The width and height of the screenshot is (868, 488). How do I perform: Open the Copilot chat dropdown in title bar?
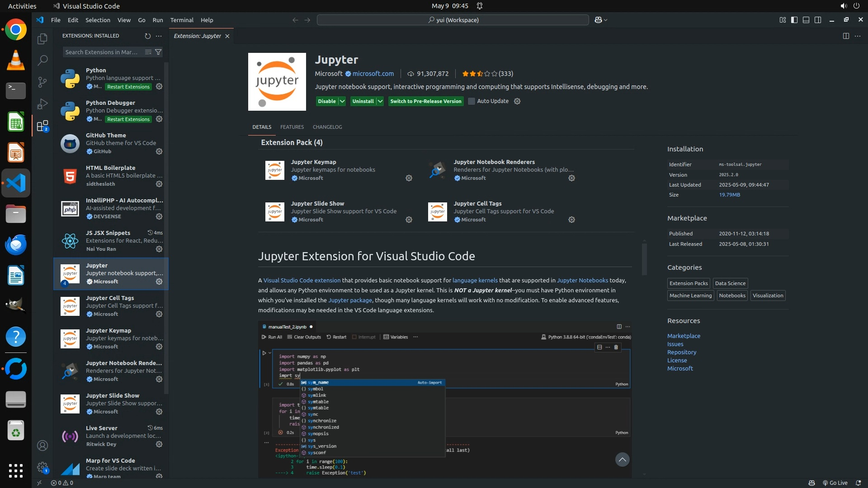606,20
